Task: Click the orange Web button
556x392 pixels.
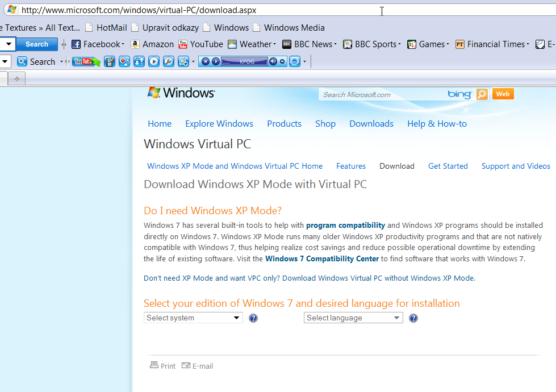Action: (503, 94)
